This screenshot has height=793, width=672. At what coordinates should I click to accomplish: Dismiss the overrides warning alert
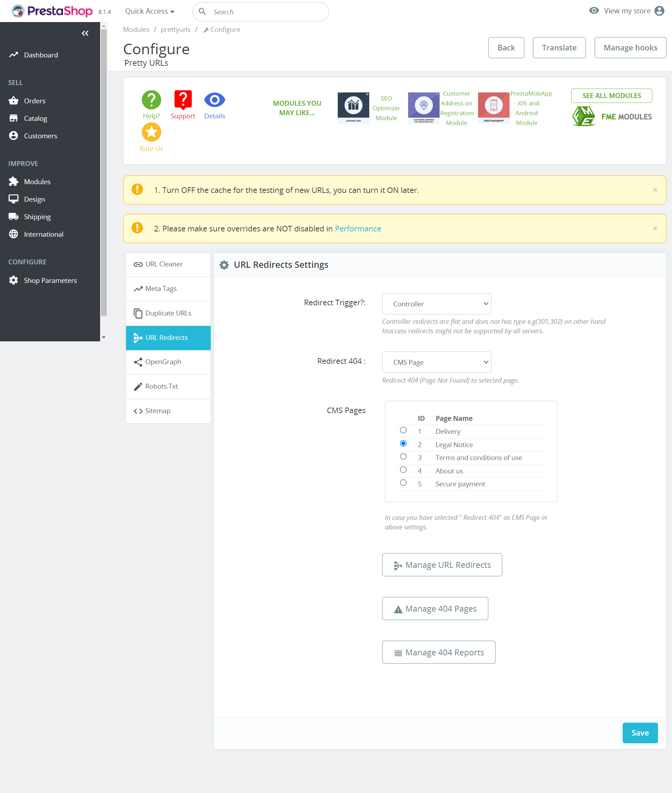tap(655, 228)
